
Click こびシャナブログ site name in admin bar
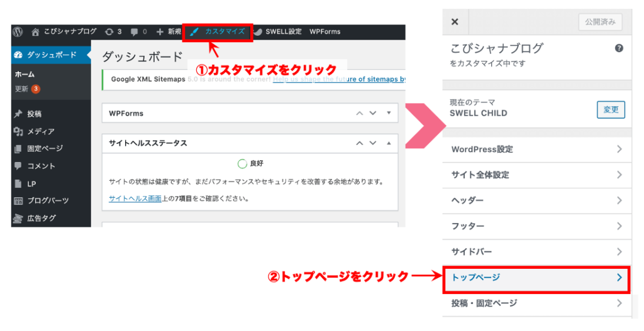point(70,31)
